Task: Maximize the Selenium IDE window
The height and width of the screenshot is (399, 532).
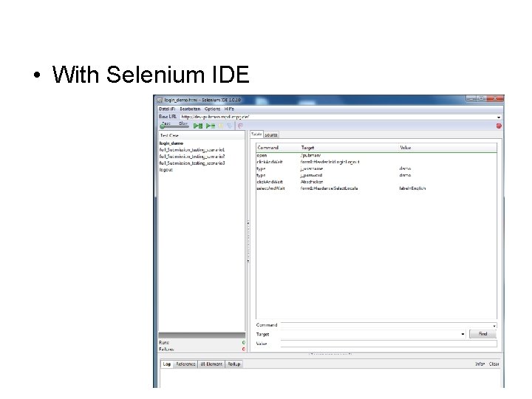Action: pos(481,98)
